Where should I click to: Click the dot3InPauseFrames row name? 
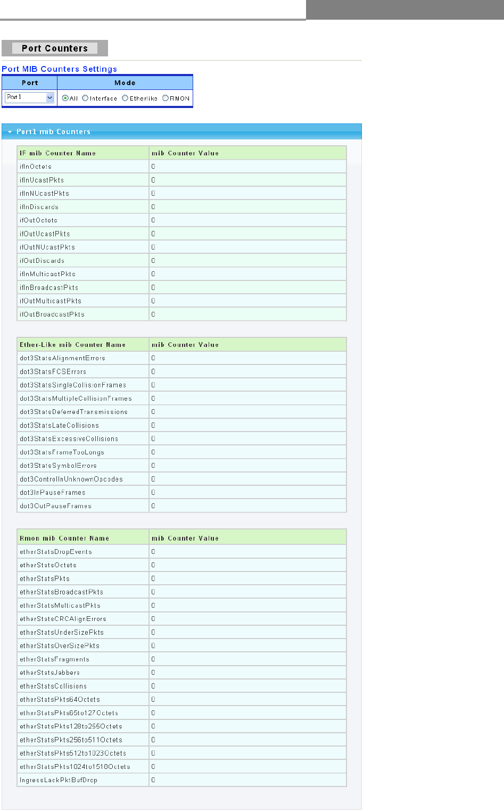(52, 492)
